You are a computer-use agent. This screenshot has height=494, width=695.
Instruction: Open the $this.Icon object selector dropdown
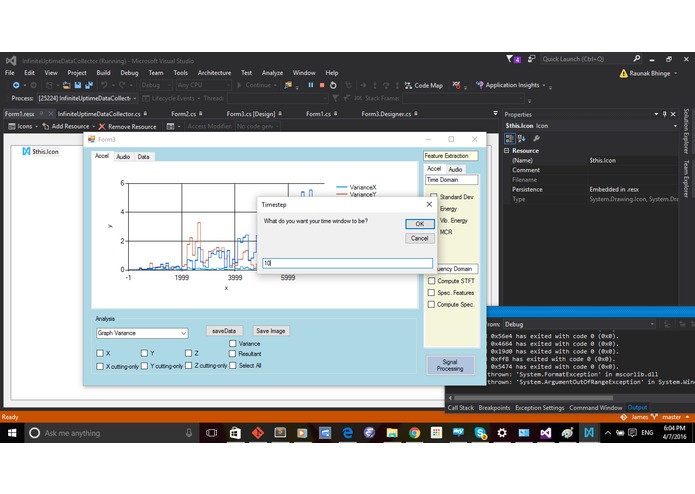click(x=675, y=126)
